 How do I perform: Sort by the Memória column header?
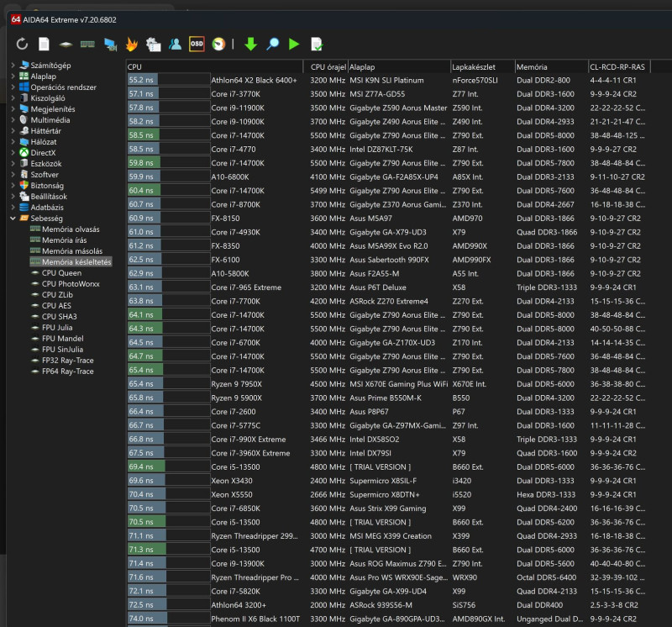point(552,67)
